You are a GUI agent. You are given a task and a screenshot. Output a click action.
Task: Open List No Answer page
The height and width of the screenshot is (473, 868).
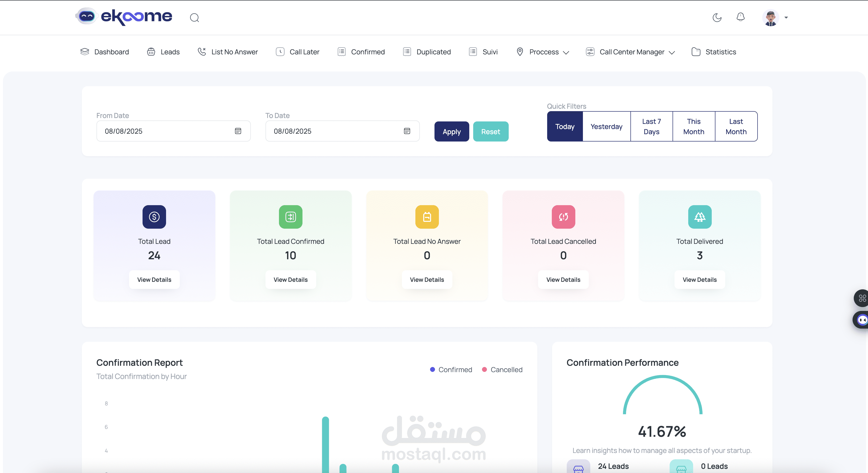[x=228, y=52]
